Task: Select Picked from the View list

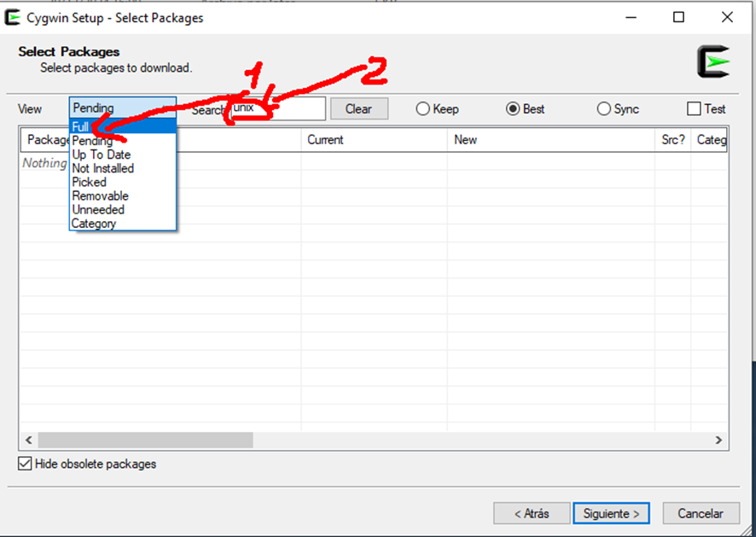Action: [x=90, y=182]
